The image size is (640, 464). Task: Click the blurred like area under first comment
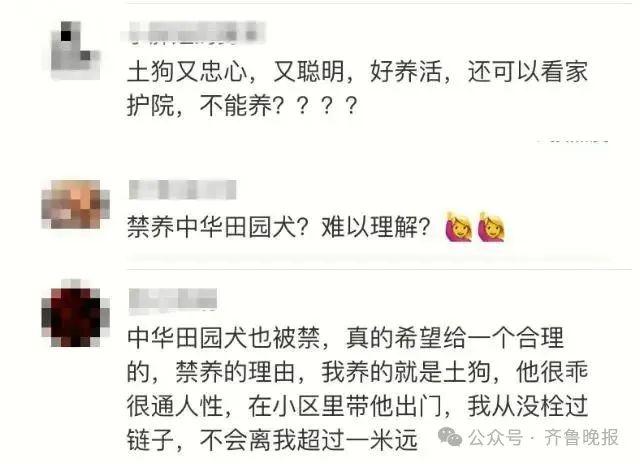(573, 140)
